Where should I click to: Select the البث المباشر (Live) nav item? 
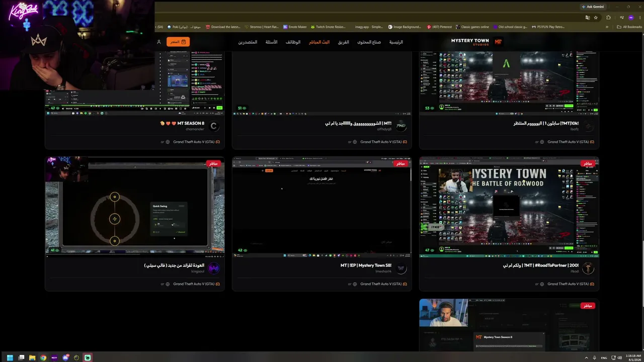pos(319,42)
